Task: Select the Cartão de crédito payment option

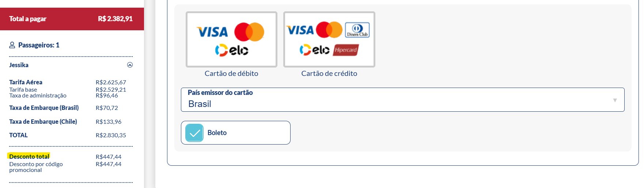Action: coord(329,39)
